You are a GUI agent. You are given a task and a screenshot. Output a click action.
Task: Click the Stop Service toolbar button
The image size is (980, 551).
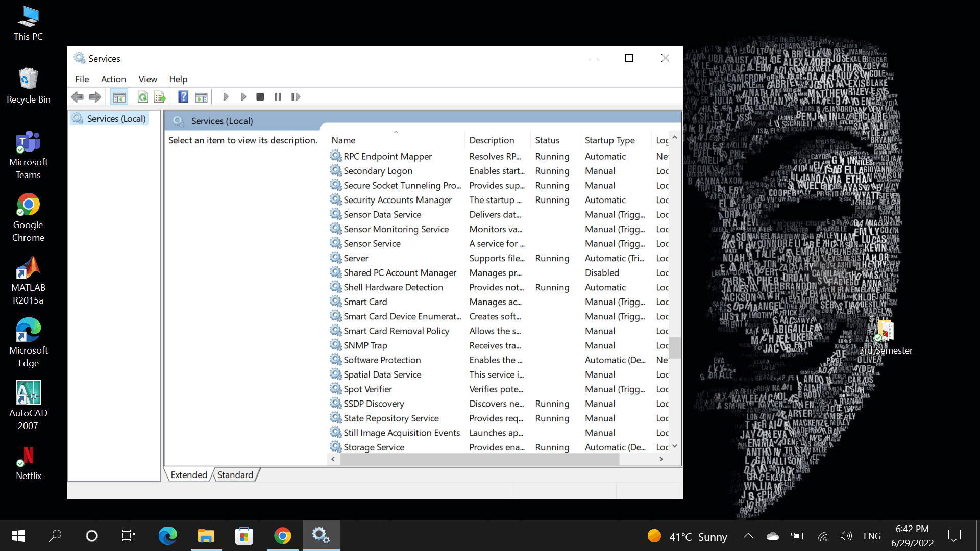click(260, 97)
